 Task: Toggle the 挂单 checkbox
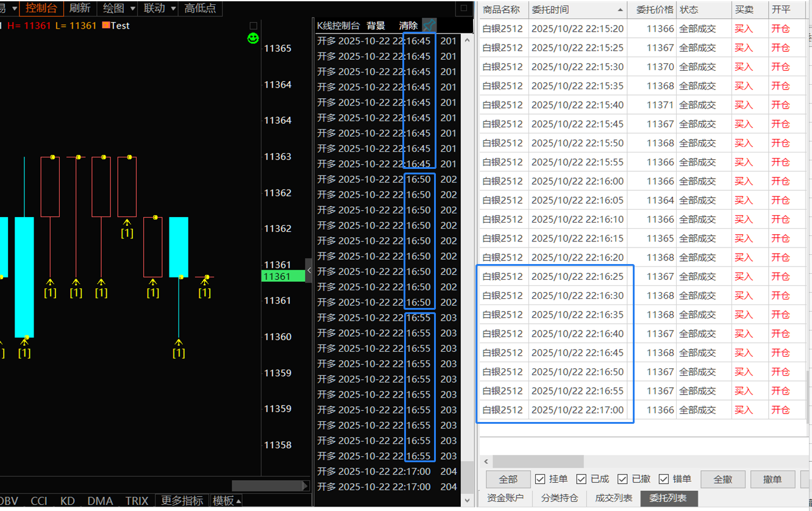[540, 479]
